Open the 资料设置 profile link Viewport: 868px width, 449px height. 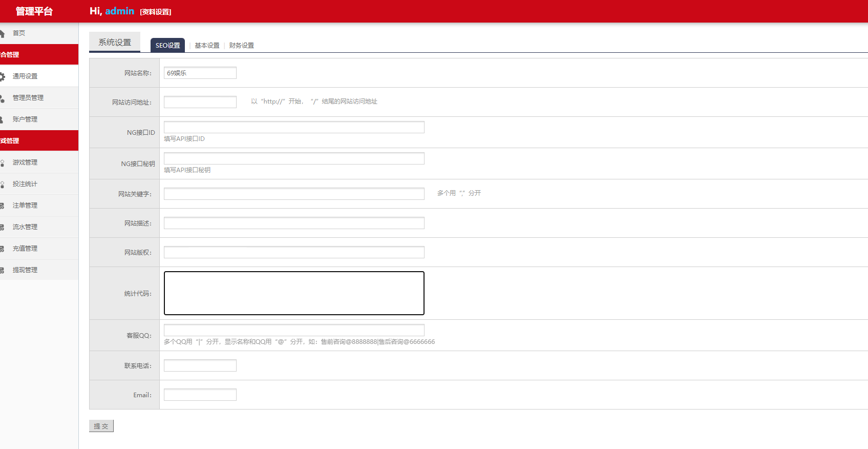[x=156, y=12]
